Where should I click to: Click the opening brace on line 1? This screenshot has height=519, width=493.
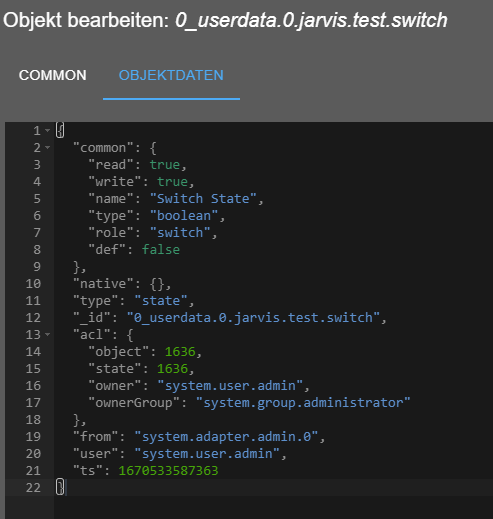60,131
